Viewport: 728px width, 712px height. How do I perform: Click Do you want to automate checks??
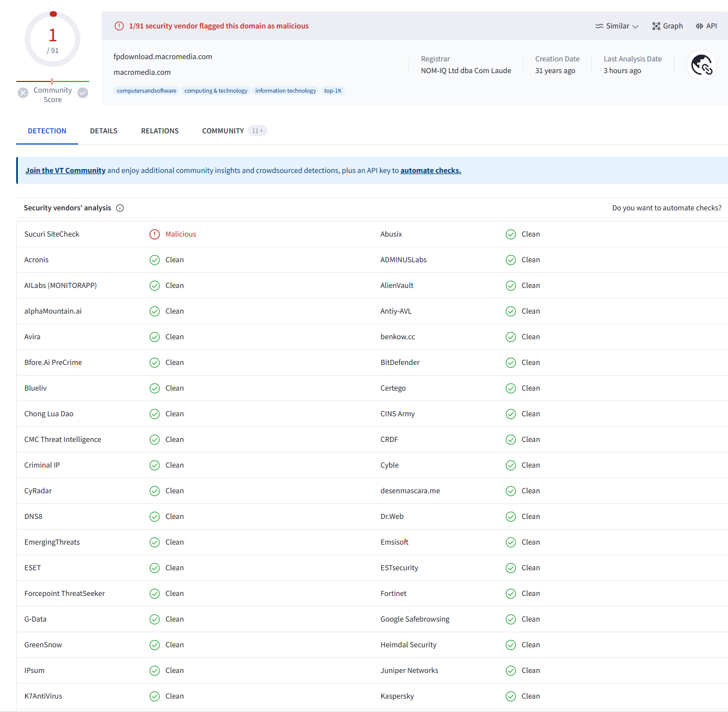tap(667, 208)
